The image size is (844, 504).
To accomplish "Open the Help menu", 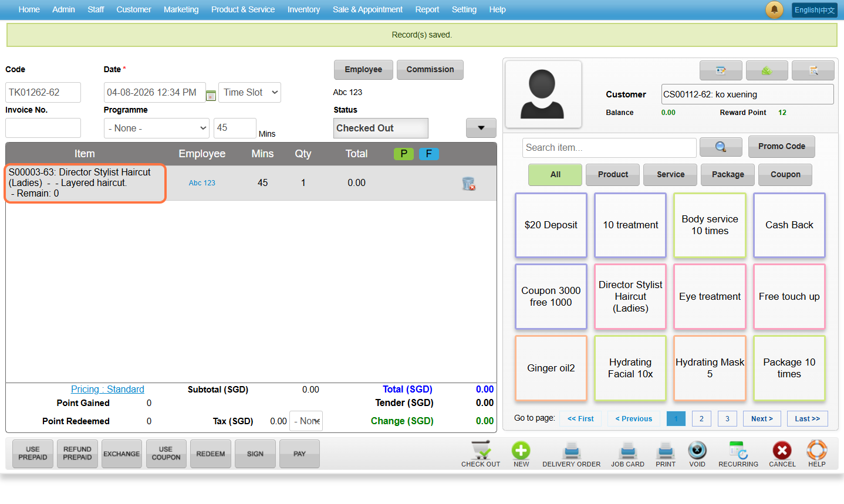I will pos(497,9).
